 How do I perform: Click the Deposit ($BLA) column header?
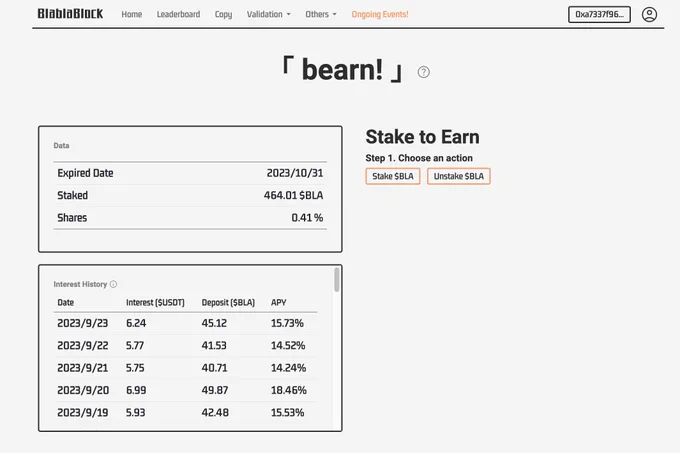228,302
